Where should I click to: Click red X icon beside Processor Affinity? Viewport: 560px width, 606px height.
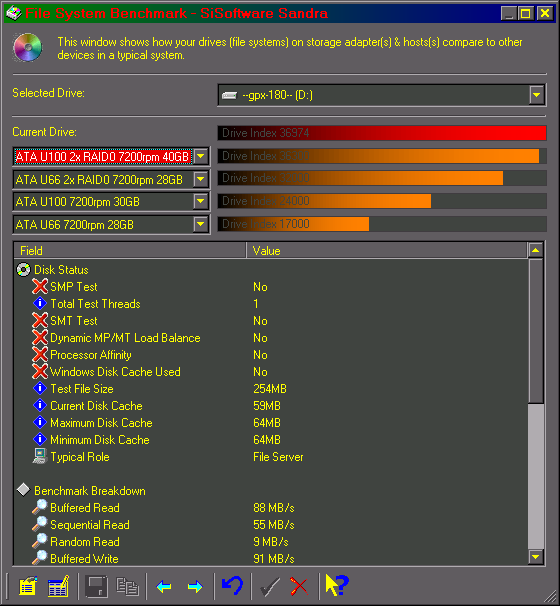(x=40, y=354)
